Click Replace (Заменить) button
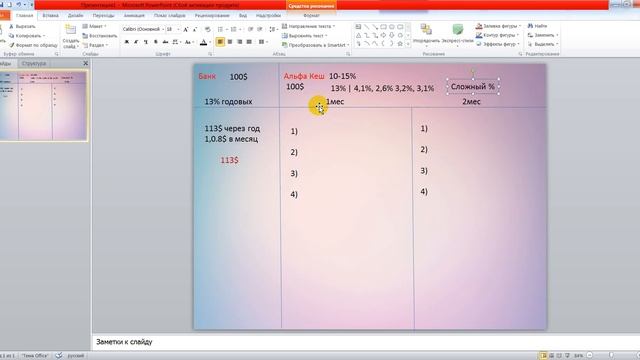640x360 pixels. click(543, 36)
